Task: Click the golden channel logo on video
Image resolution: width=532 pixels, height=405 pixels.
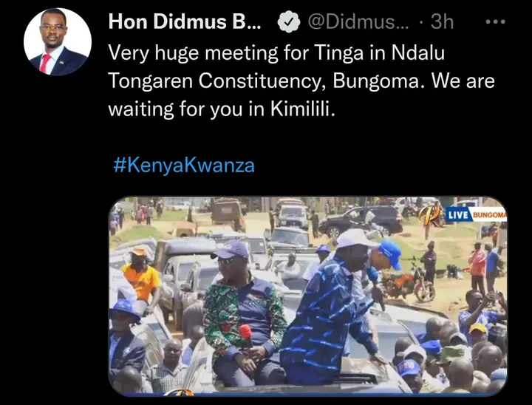Action: coord(430,215)
